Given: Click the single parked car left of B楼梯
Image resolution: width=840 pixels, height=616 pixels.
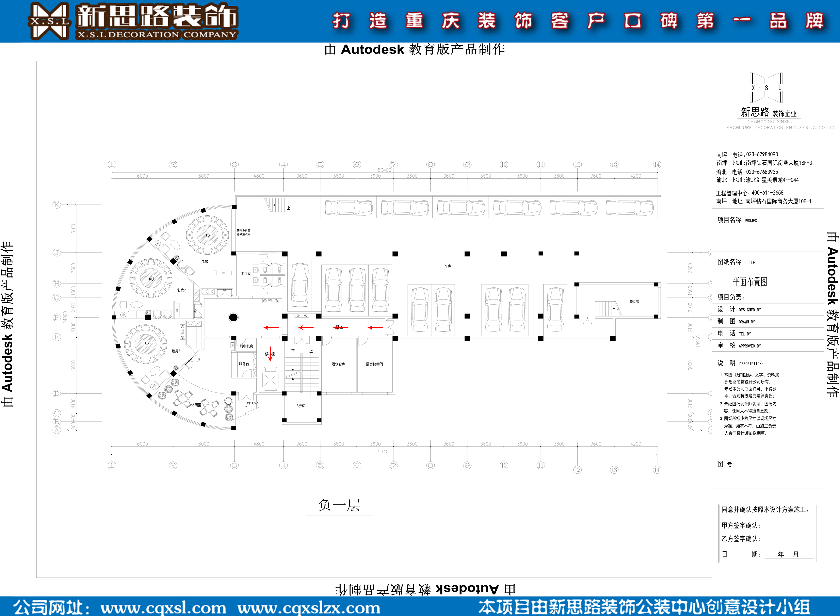Looking at the screenshot, I should tap(555, 310).
